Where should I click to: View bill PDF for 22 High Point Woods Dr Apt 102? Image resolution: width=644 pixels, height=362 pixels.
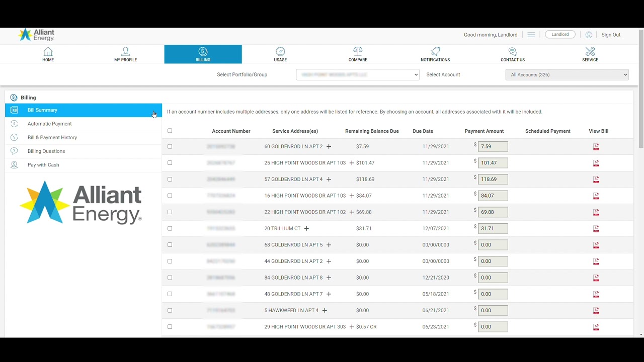click(x=596, y=212)
